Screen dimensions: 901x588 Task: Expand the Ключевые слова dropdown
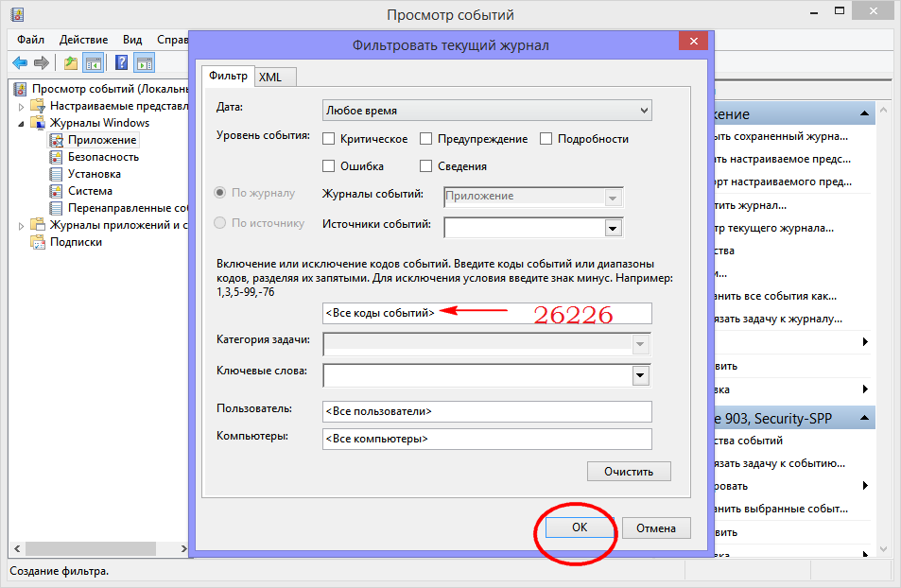point(641,376)
